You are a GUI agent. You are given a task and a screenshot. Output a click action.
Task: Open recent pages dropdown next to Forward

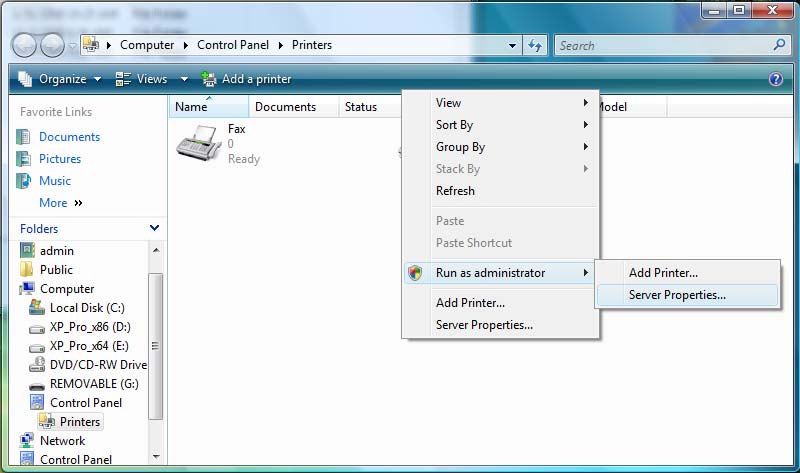click(72, 45)
